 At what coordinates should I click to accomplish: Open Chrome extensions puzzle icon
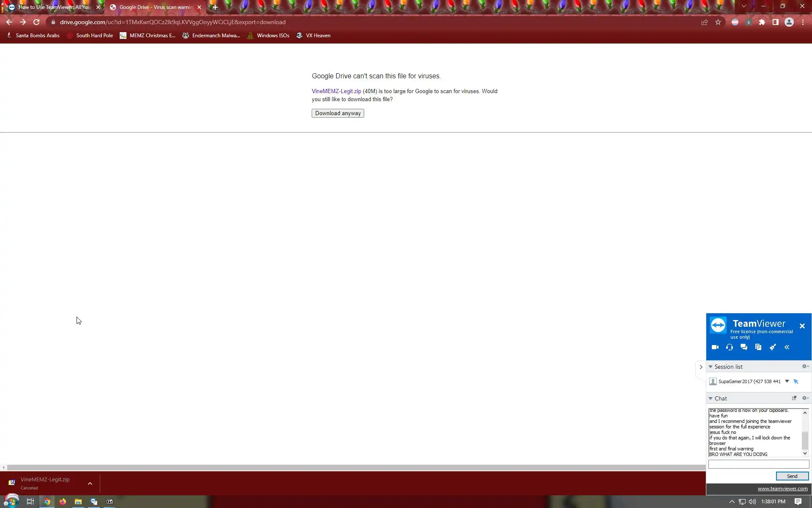762,22
